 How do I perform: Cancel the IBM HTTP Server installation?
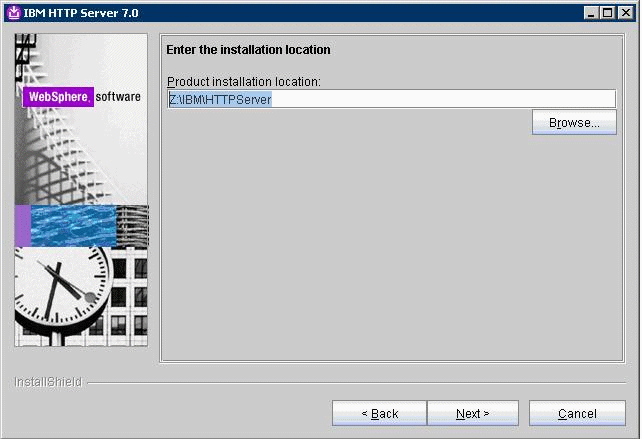pos(577,413)
